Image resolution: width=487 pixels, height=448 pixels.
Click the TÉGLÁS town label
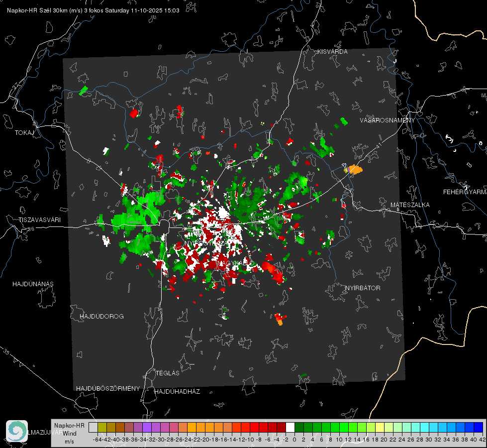pos(168,373)
